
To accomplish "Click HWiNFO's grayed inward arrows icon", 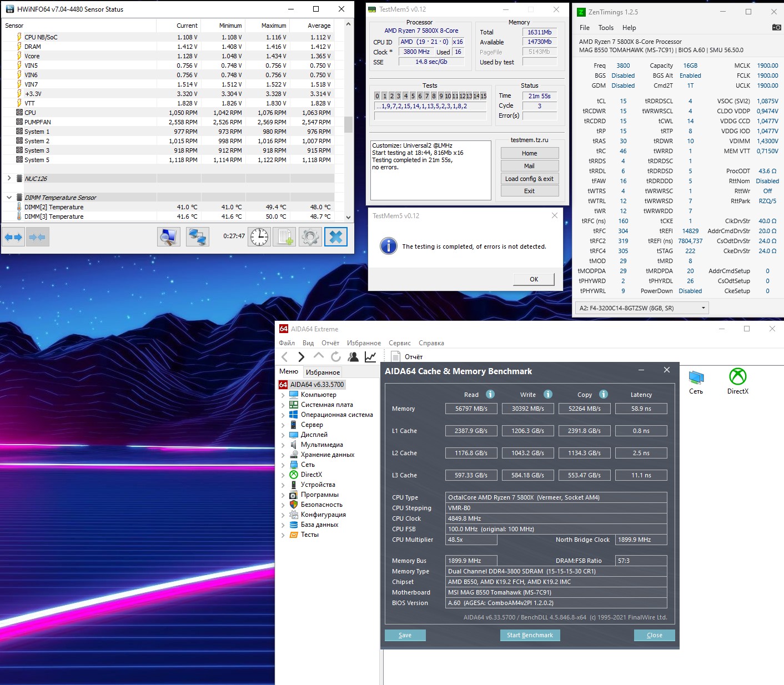I will click(37, 237).
